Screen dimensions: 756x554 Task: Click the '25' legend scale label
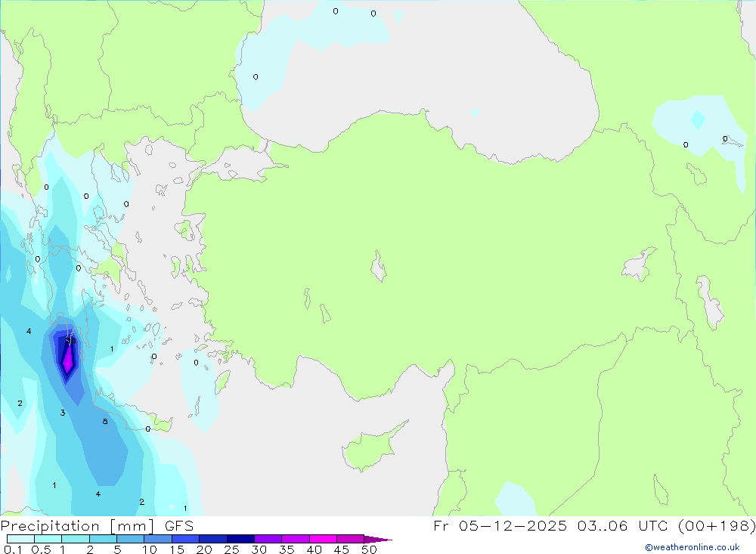tap(231, 549)
